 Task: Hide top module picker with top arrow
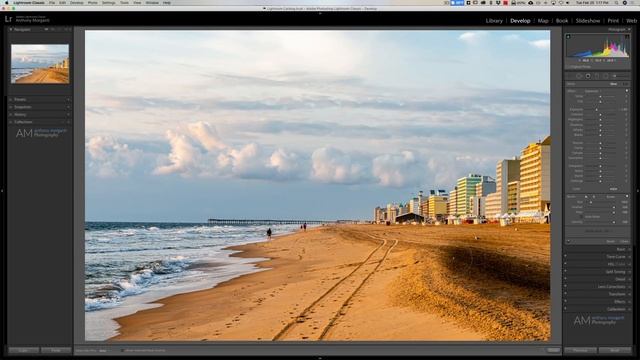pos(320,13)
